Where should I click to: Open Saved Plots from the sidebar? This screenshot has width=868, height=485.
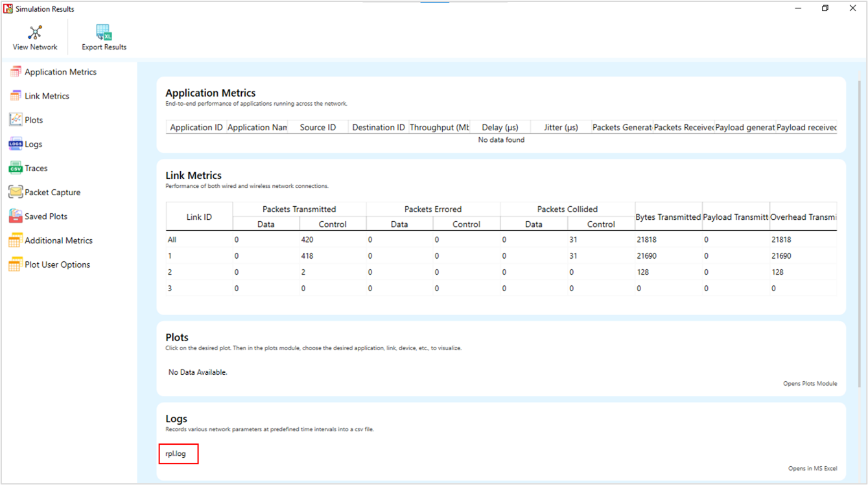45,217
